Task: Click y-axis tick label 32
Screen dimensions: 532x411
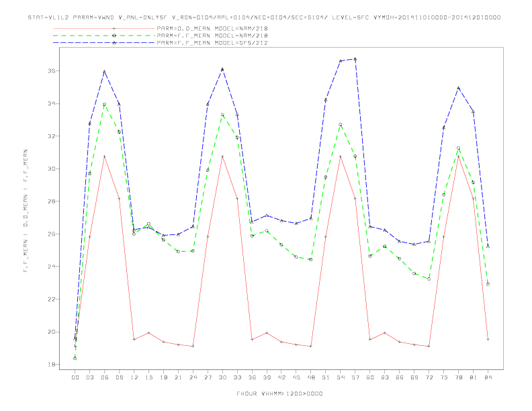Action: (x=53, y=136)
